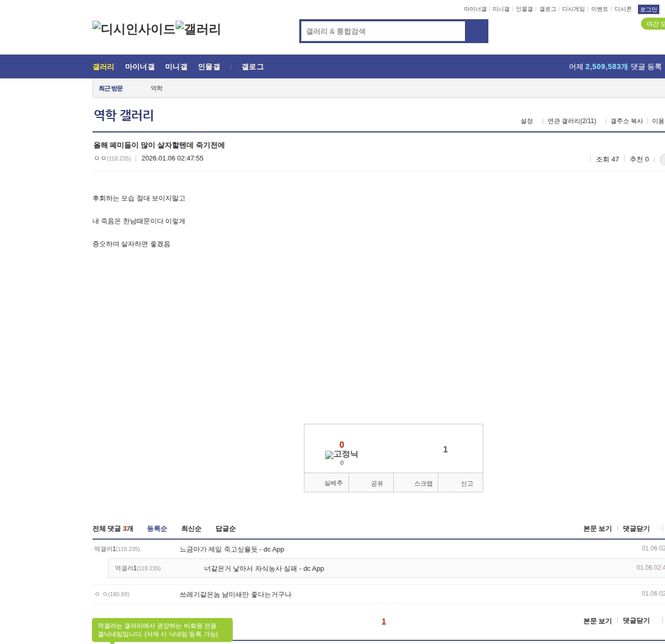
Task: Open the 설정 dropdown of the gallery
Action: pyautogui.click(x=526, y=121)
